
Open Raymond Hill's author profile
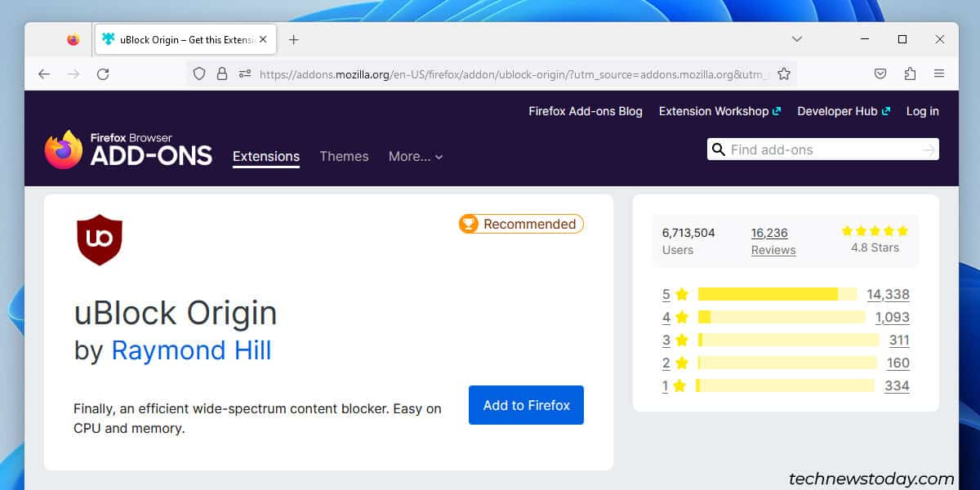(x=191, y=350)
